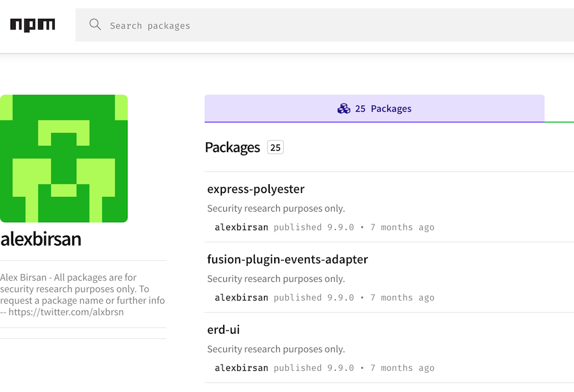Click 'published 9.9.0 • 7 months ago' under express-polyester
The width and height of the screenshot is (574, 392).
coord(354,227)
